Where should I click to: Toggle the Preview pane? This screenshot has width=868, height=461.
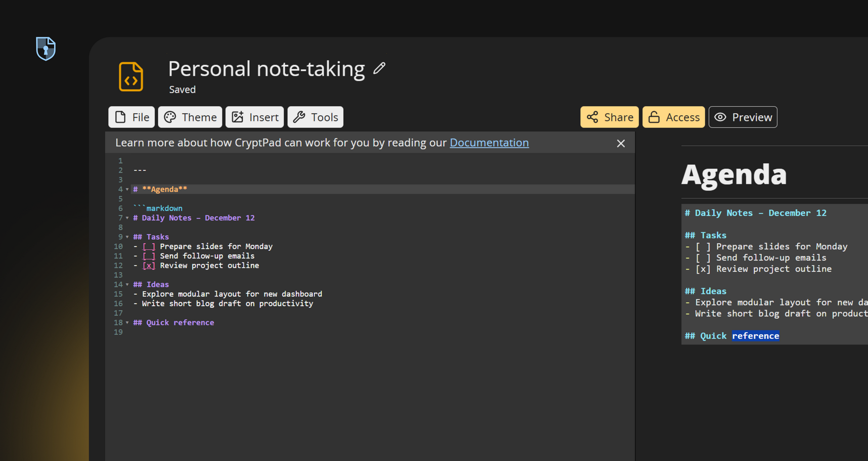[743, 117]
